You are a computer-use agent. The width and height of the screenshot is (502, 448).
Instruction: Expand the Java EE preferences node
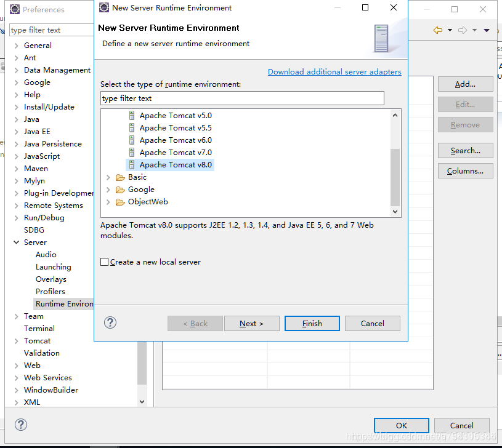coord(17,132)
